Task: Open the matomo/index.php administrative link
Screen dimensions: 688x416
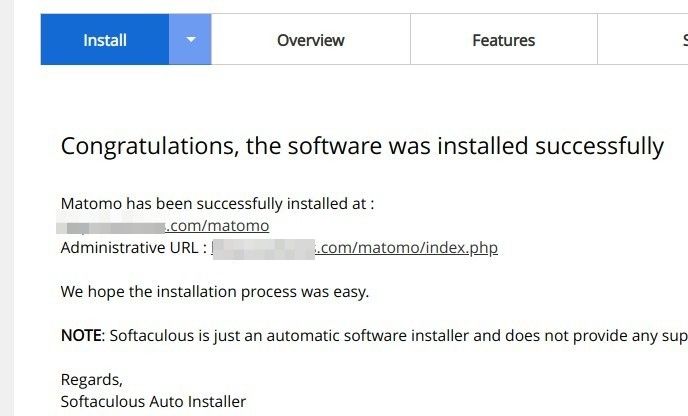Action: click(406, 247)
